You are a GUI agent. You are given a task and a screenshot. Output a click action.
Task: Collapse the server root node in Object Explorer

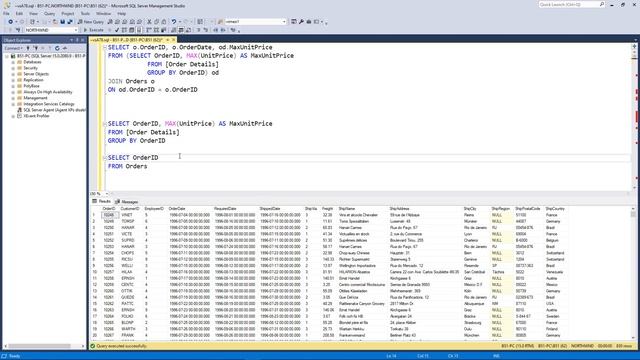[x=7, y=56]
